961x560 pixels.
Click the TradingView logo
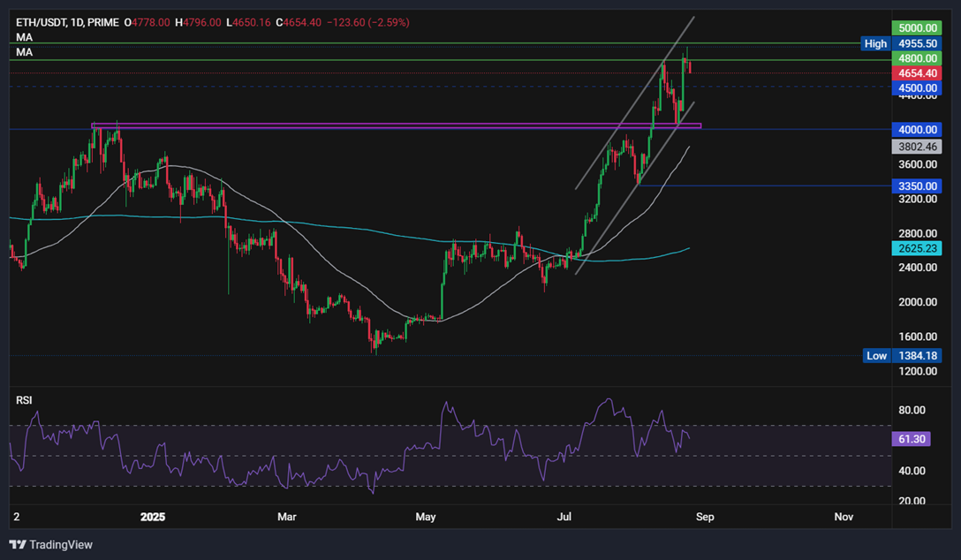[51, 545]
